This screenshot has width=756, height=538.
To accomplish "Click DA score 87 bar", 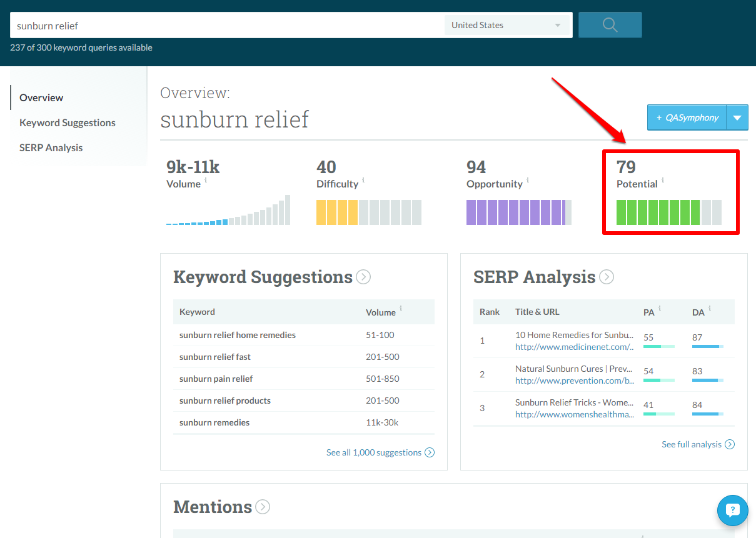I will [x=708, y=346].
